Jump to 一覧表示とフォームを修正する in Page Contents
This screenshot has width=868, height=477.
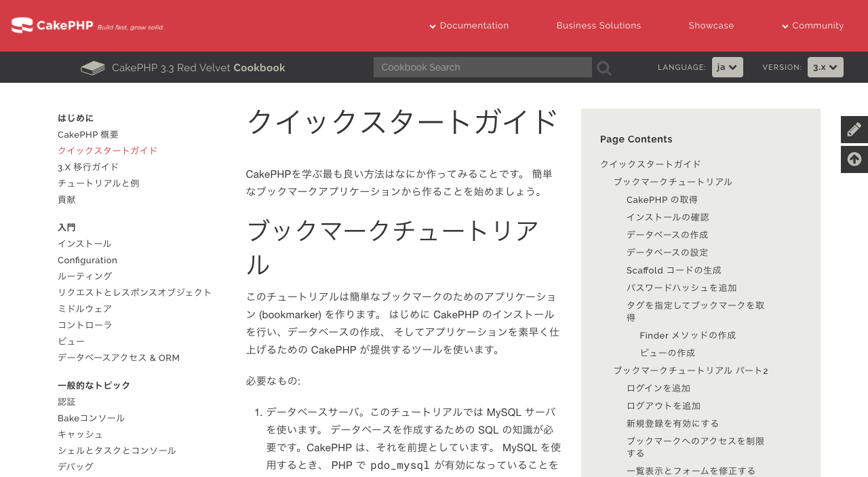click(x=691, y=471)
